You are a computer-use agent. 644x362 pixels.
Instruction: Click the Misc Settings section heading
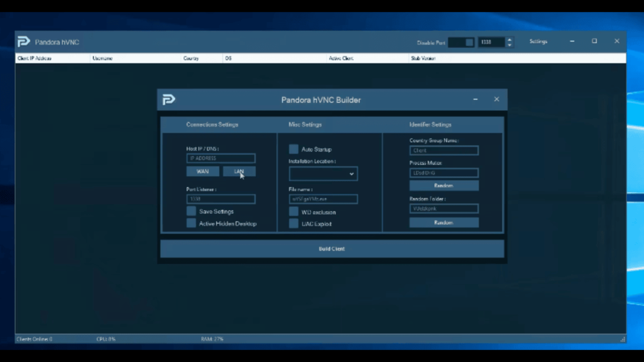click(305, 124)
